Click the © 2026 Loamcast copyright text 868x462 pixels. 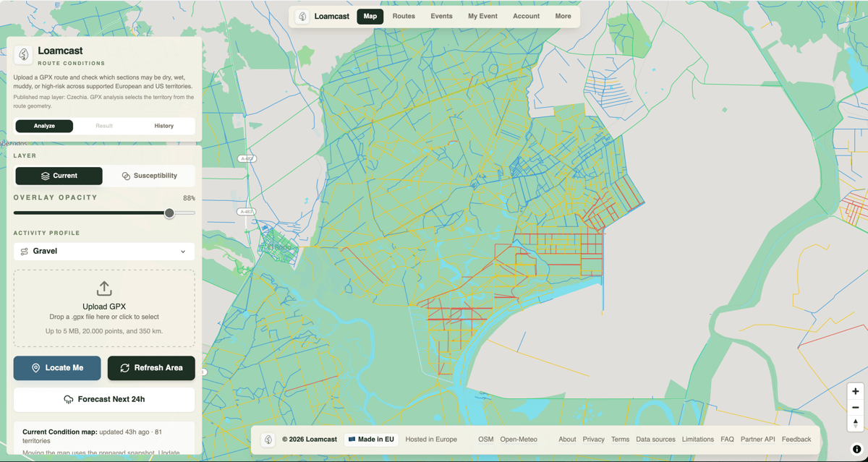pyautogui.click(x=310, y=440)
